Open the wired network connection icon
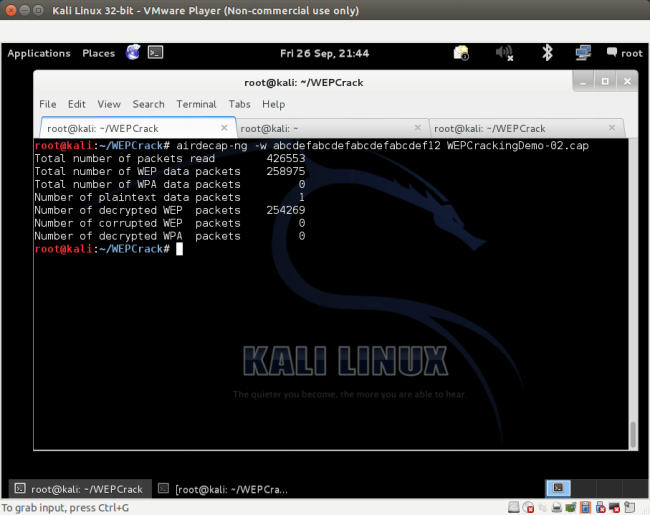The height and width of the screenshot is (515, 650). click(583, 53)
